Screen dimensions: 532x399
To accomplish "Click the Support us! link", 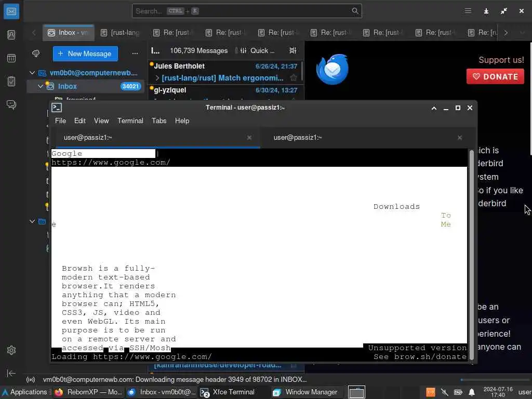I will click(501, 60).
